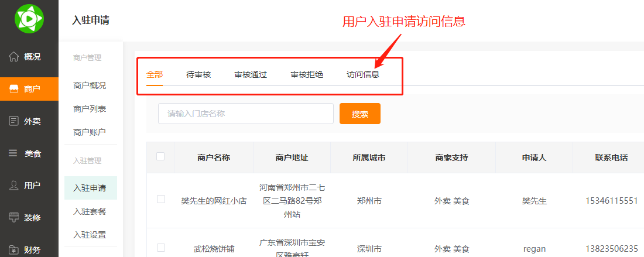Click the 联系电话 column header

pyautogui.click(x=612, y=157)
